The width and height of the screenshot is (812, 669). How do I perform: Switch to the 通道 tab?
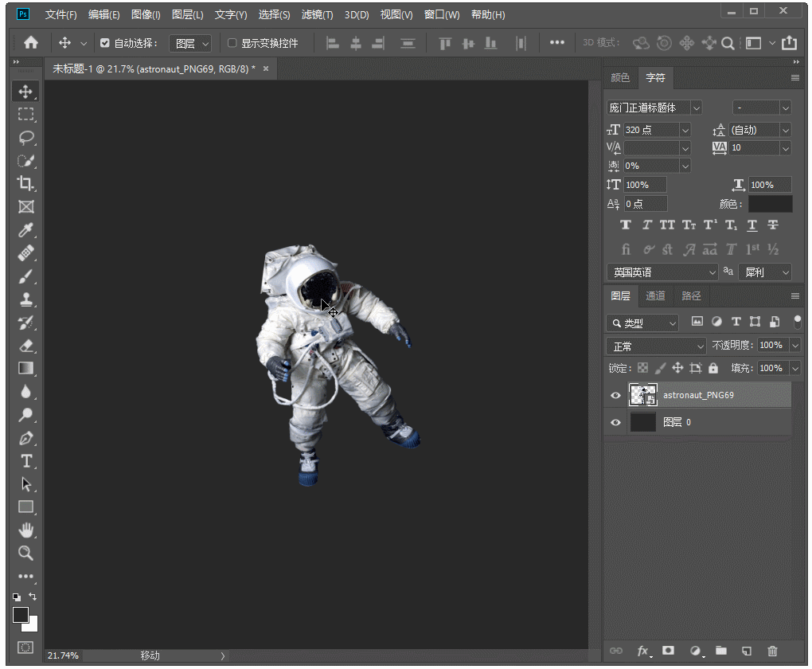pyautogui.click(x=655, y=295)
